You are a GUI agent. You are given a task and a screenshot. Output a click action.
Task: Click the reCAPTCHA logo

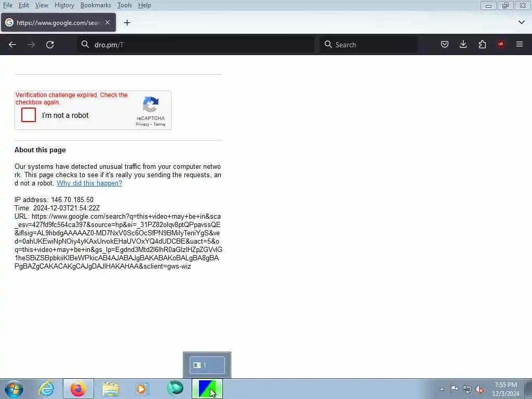(151, 104)
